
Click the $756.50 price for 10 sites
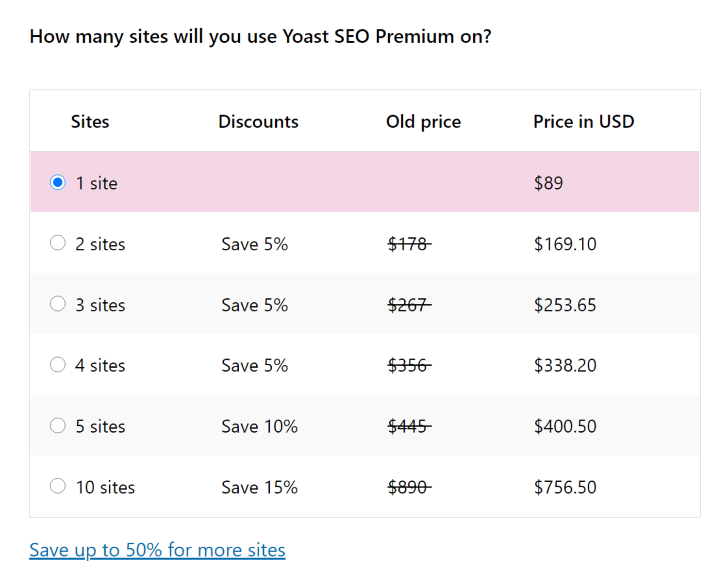tap(565, 487)
